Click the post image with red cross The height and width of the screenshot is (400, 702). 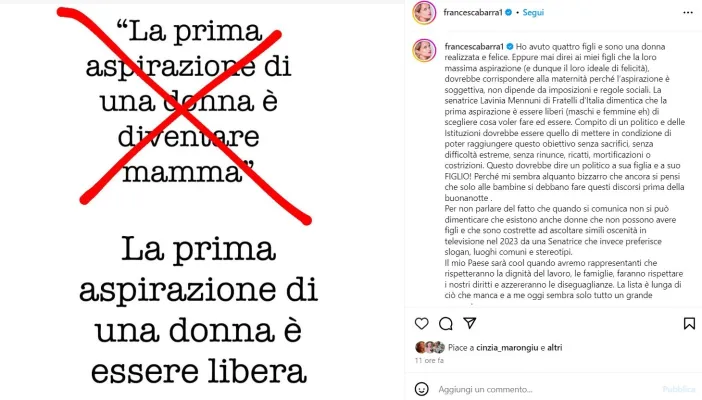(x=202, y=200)
